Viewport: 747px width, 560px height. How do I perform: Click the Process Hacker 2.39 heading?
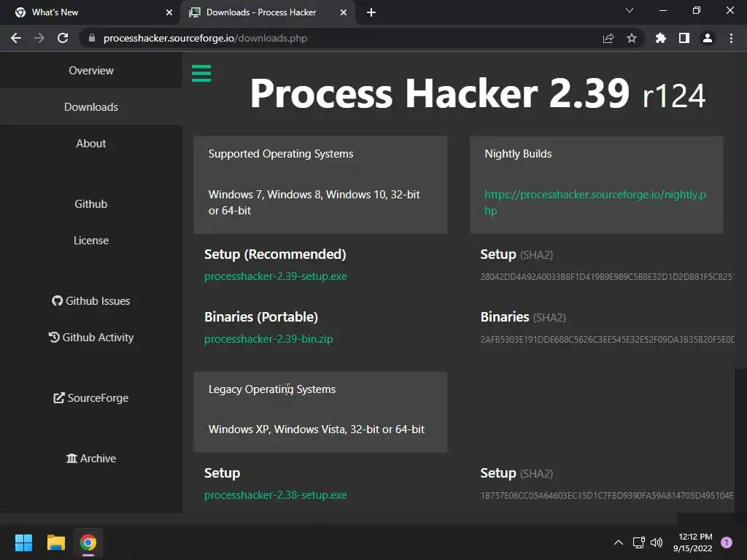pyautogui.click(x=477, y=93)
